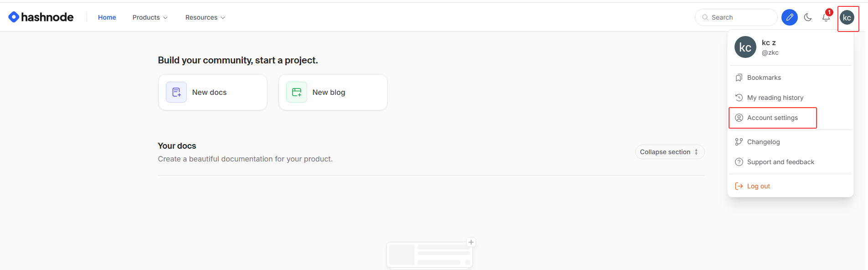Expand the Products dropdown

[x=150, y=17]
